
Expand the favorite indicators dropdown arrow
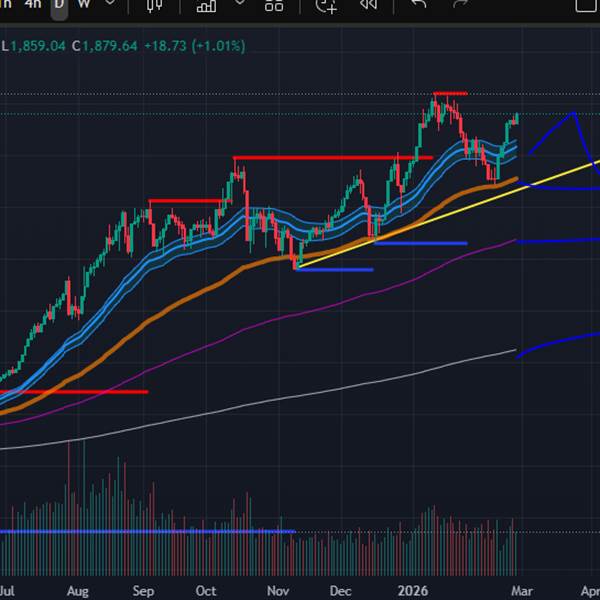coord(240,3)
